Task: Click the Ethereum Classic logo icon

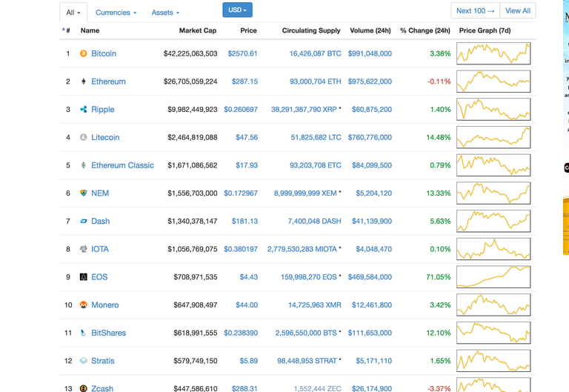Action: 84,165
